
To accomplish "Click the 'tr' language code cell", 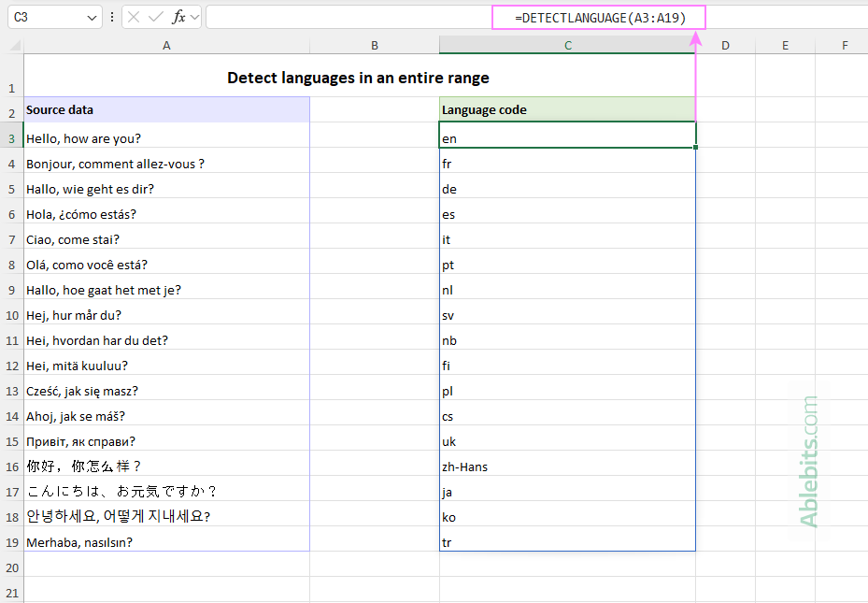I will 567,538.
